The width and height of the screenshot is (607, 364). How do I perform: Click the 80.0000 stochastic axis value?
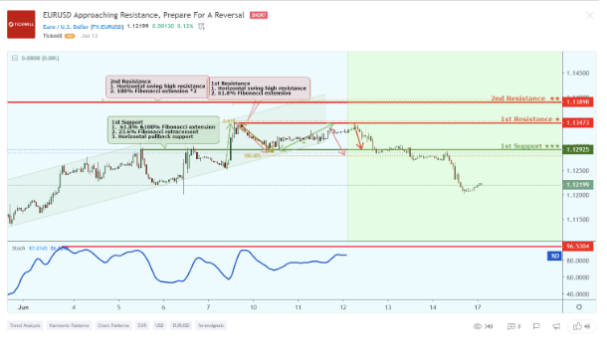click(x=577, y=261)
